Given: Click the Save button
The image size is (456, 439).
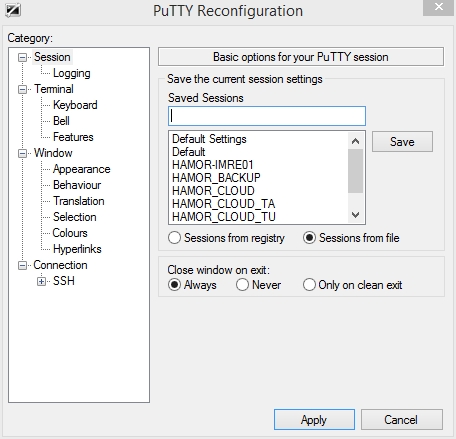Looking at the screenshot, I should (x=402, y=142).
